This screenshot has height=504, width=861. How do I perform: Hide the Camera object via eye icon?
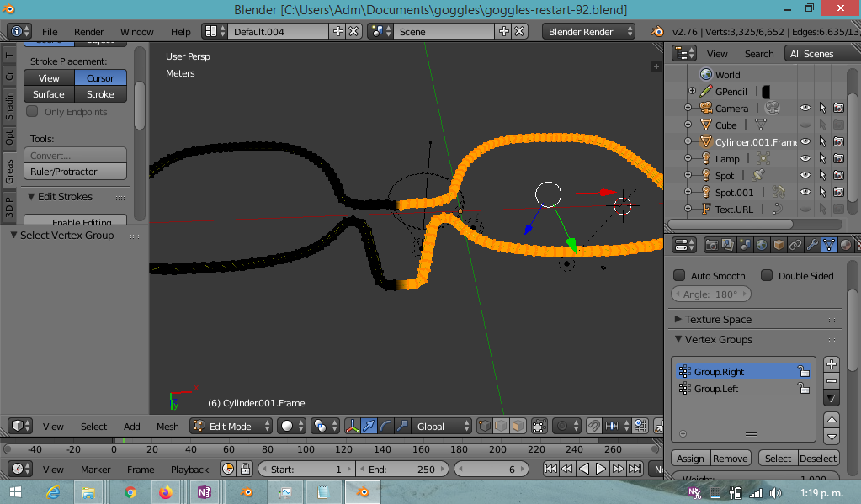(805, 109)
